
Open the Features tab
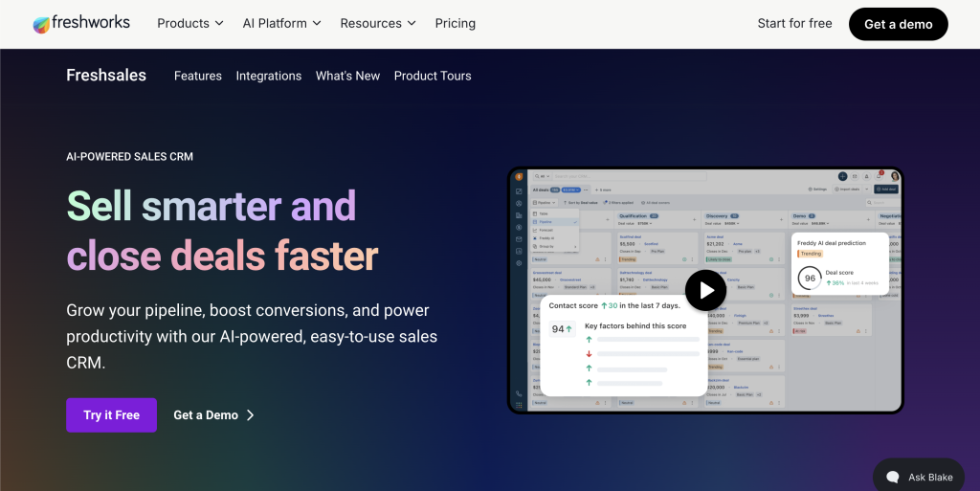point(197,77)
